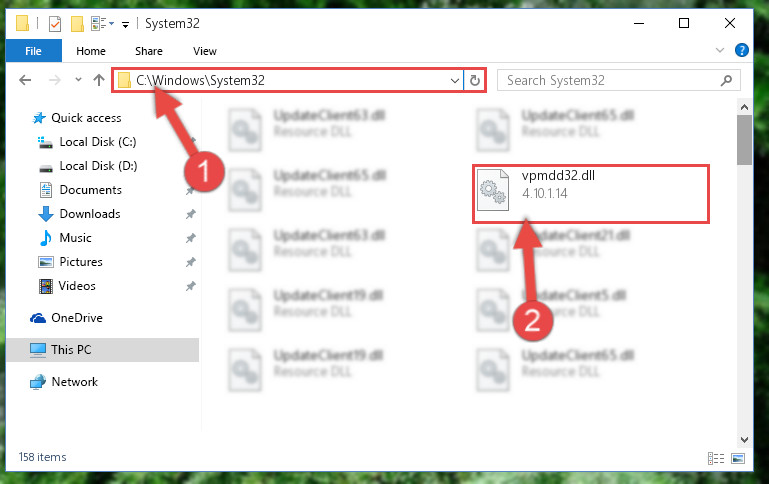Switch to details view layout icon
Image resolution: width=769 pixels, height=484 pixels.
(x=716, y=458)
